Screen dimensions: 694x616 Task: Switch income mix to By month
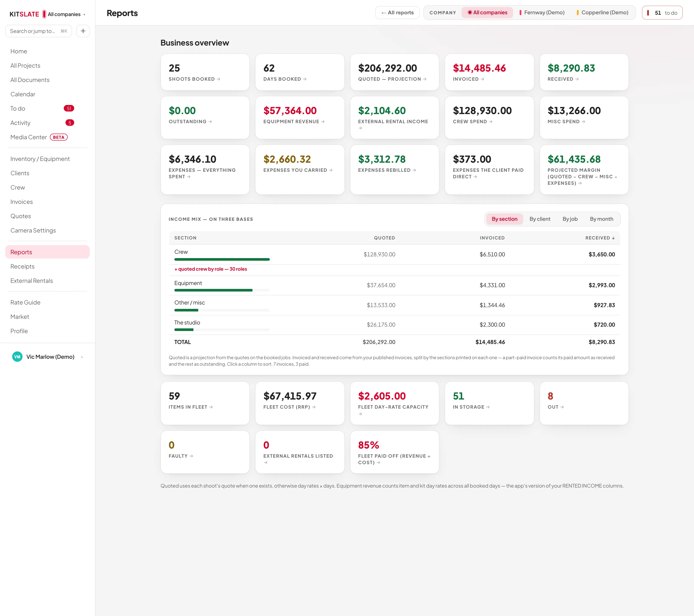(x=601, y=219)
